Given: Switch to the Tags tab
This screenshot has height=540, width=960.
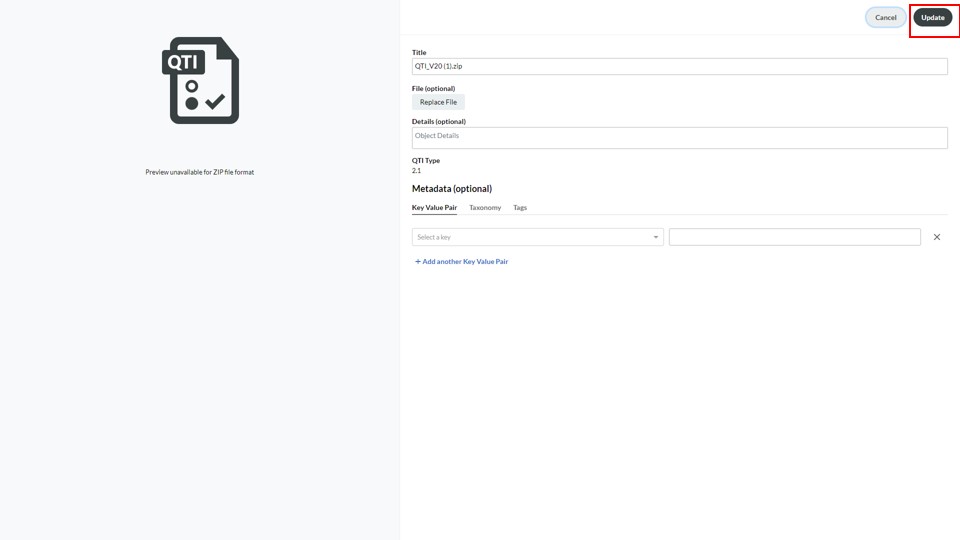Looking at the screenshot, I should click(x=520, y=208).
